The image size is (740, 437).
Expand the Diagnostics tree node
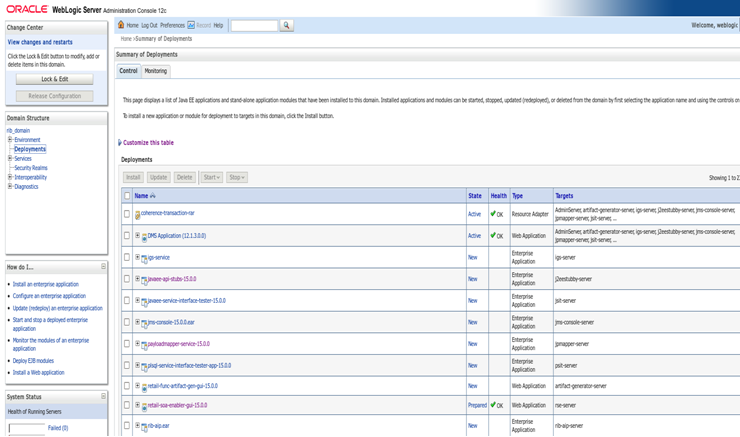(x=10, y=186)
